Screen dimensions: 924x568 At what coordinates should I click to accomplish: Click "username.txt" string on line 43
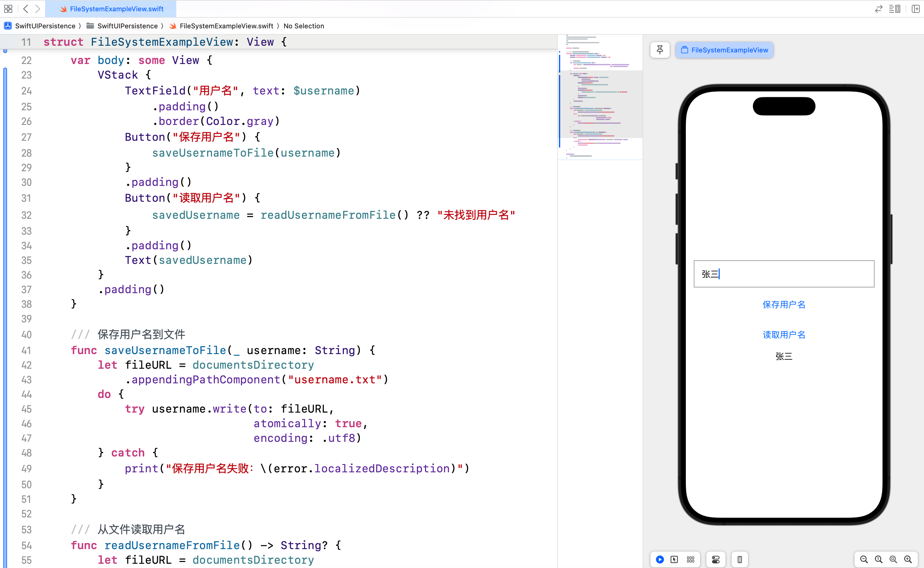tap(335, 380)
